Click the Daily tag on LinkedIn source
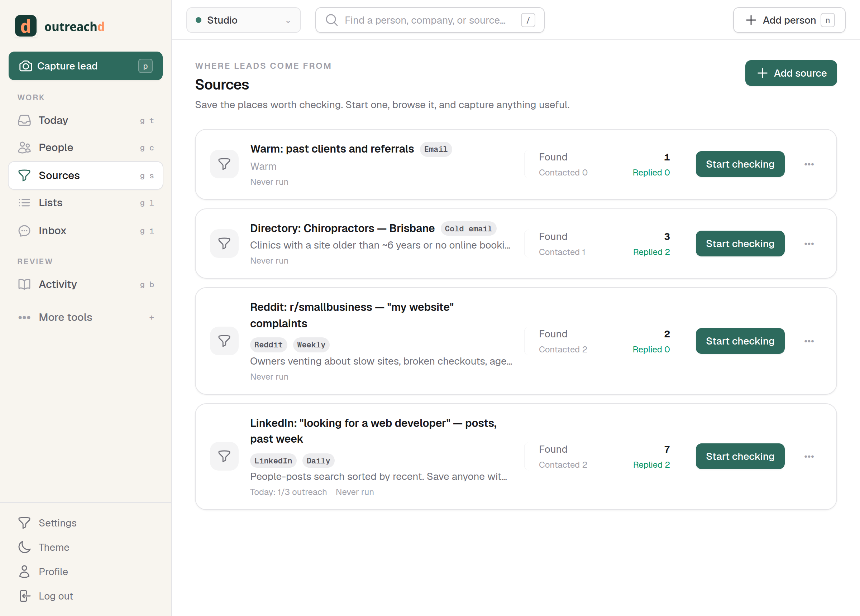Image resolution: width=860 pixels, height=616 pixels. pos(318,461)
